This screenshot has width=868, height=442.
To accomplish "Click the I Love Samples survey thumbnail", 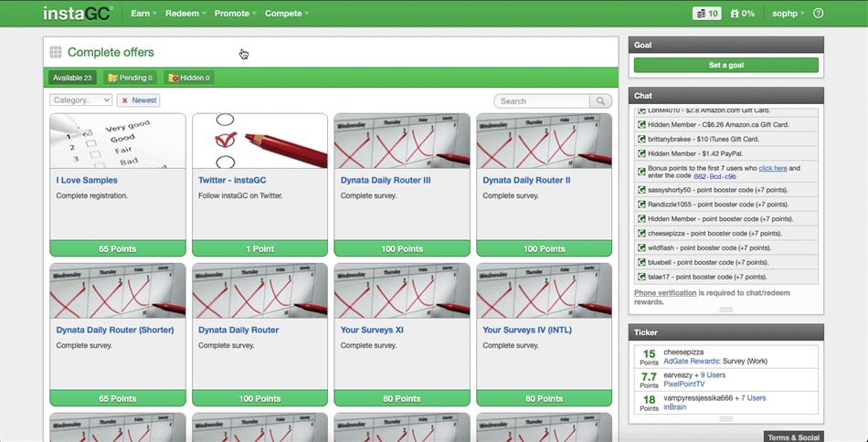I will coord(118,141).
